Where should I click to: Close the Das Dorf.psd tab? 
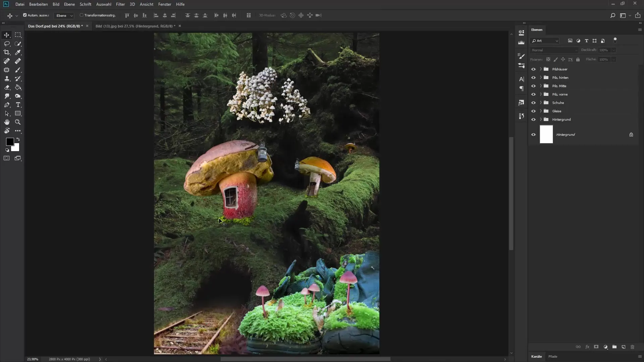pyautogui.click(x=87, y=26)
